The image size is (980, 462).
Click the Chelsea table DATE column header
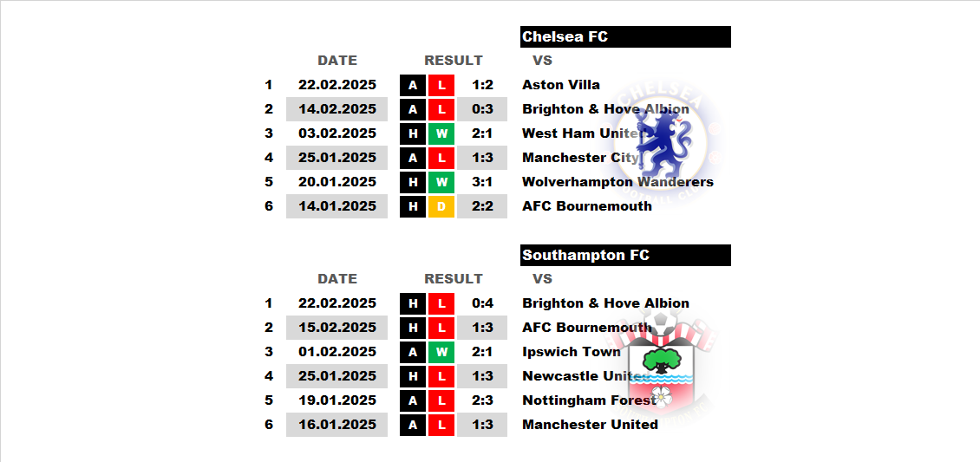click(x=337, y=61)
